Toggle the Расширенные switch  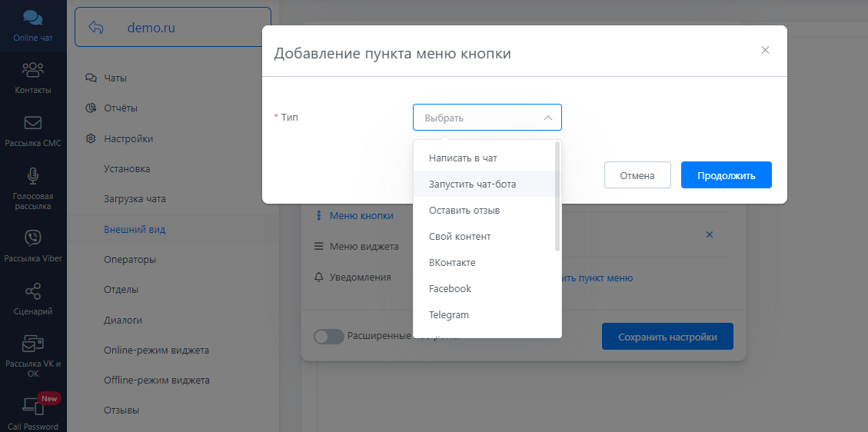pyautogui.click(x=328, y=337)
